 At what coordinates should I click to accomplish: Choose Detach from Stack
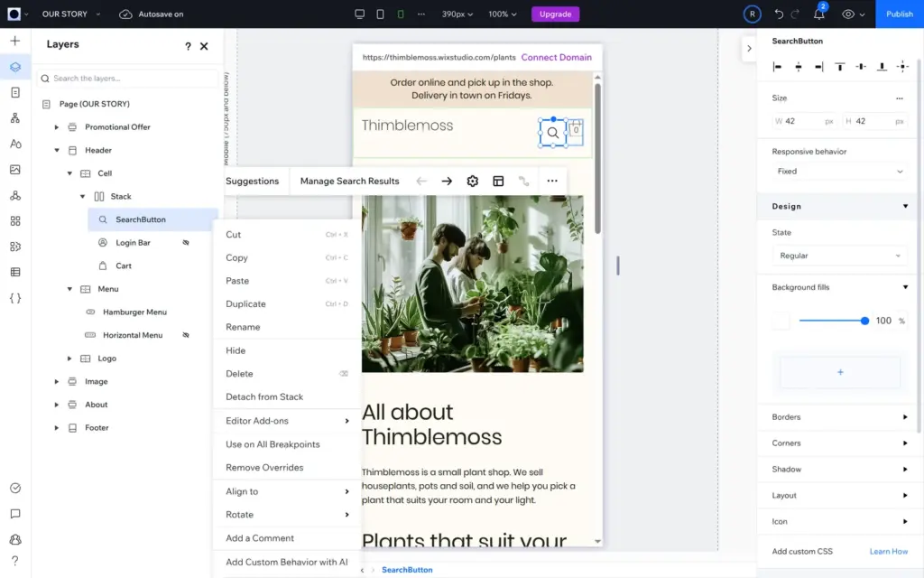[286, 397]
